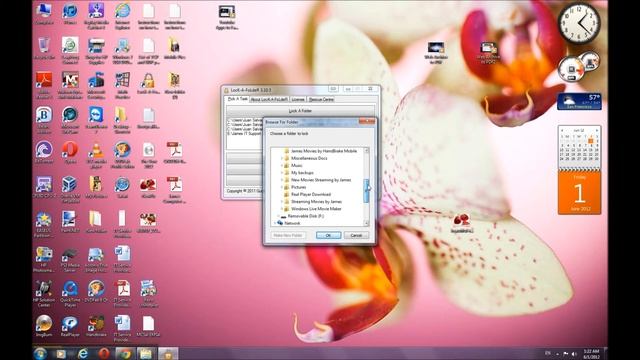Viewport: 640px width, 360px height.
Task: Open Windows Explorer from the taskbar
Action: pyautogui.click(x=146, y=353)
